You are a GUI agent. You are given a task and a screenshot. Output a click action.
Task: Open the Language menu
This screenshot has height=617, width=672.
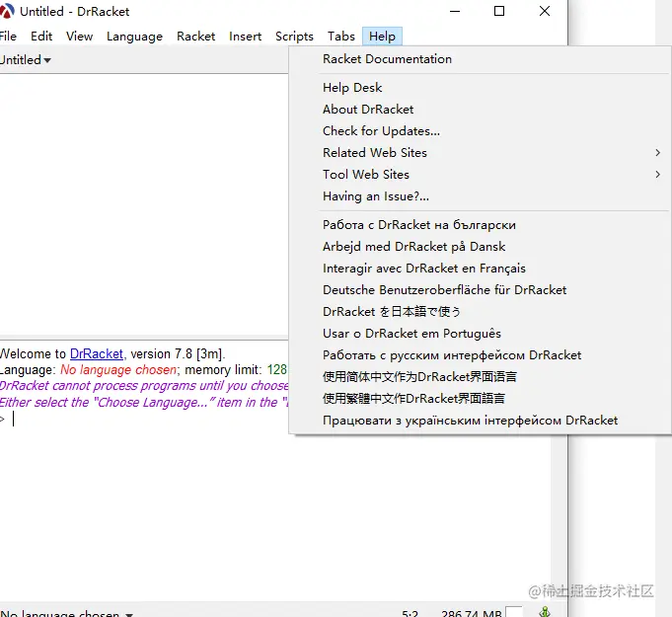pyautogui.click(x=134, y=37)
